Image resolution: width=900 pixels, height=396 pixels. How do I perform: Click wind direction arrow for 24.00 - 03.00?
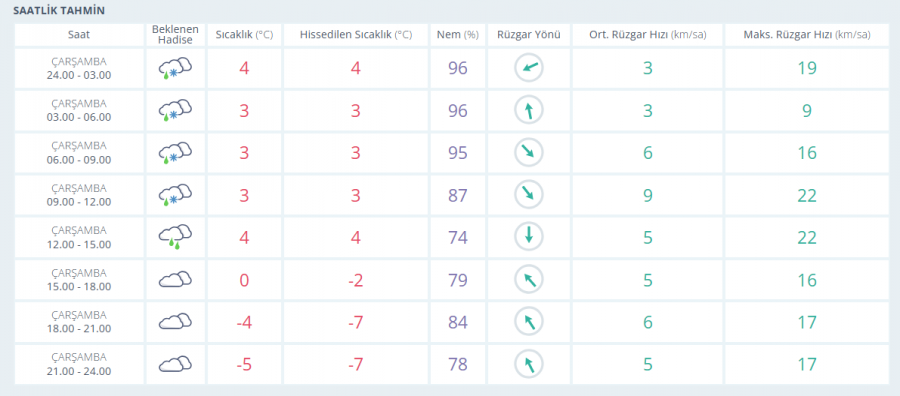point(529,68)
